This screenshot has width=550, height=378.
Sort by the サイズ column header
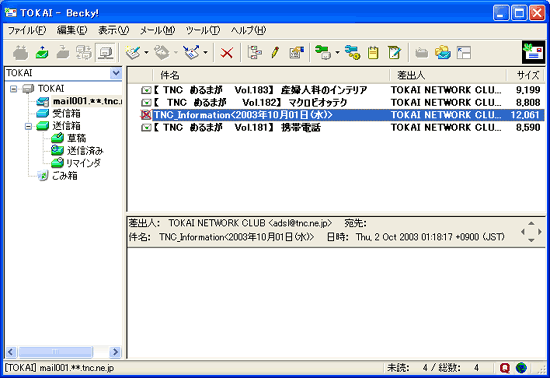pyautogui.click(x=525, y=75)
